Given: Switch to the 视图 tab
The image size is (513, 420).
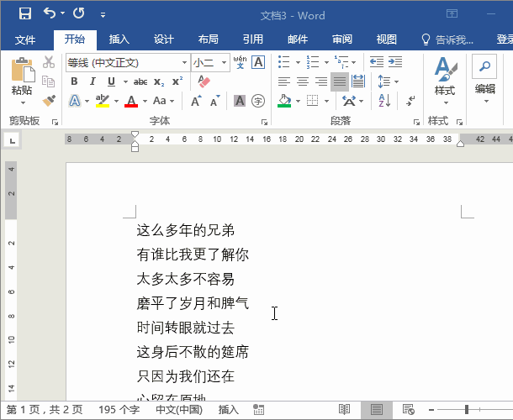Looking at the screenshot, I should point(386,39).
